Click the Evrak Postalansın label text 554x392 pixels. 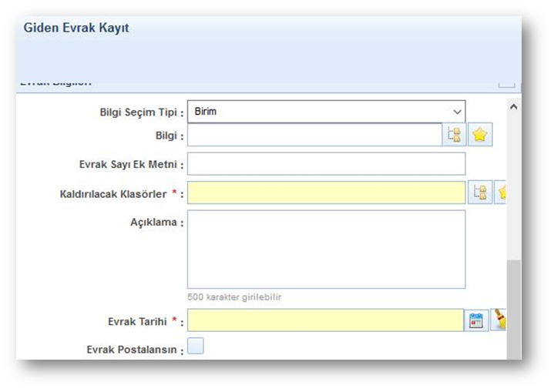[x=135, y=350]
